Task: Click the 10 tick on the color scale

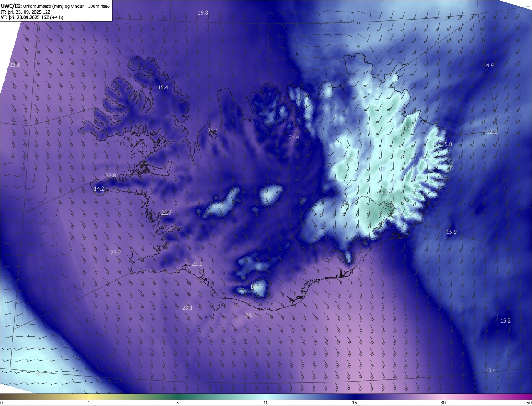Action: tap(266, 403)
